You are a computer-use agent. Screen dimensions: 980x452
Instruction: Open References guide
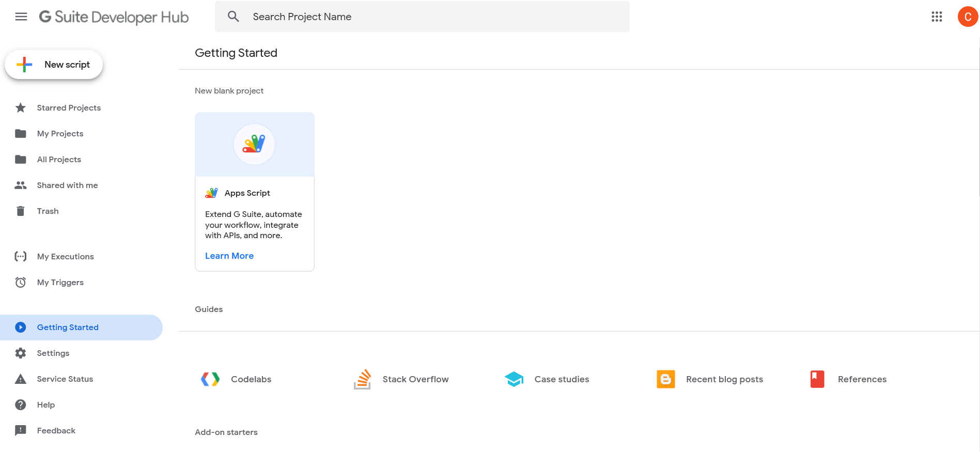862,379
